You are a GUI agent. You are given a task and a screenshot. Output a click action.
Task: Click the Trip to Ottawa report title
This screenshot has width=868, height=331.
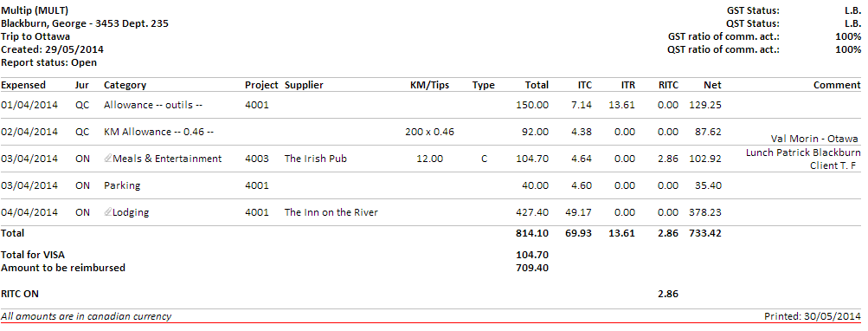pyautogui.click(x=35, y=36)
